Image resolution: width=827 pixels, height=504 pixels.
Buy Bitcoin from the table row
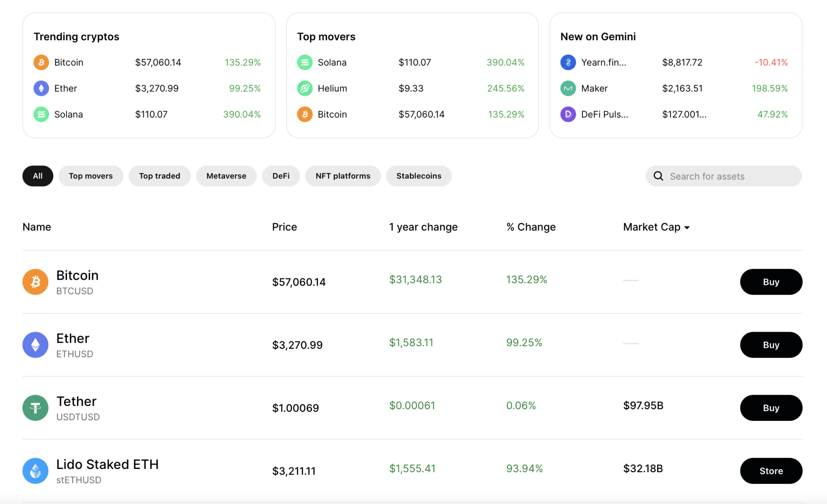[x=771, y=282]
